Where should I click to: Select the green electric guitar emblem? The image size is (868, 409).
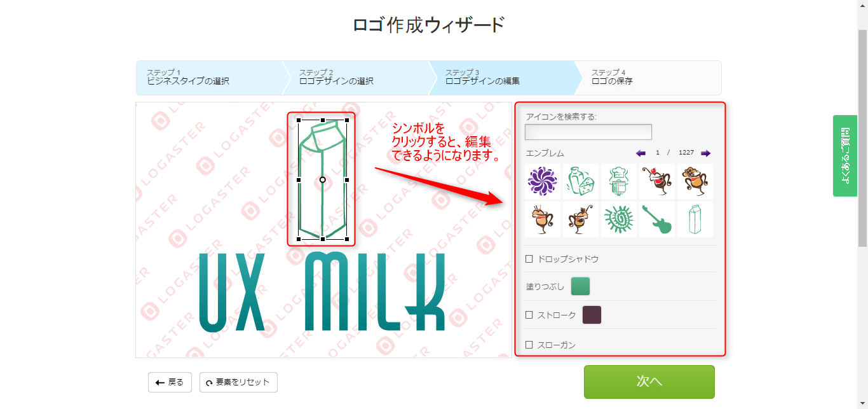[656, 219]
